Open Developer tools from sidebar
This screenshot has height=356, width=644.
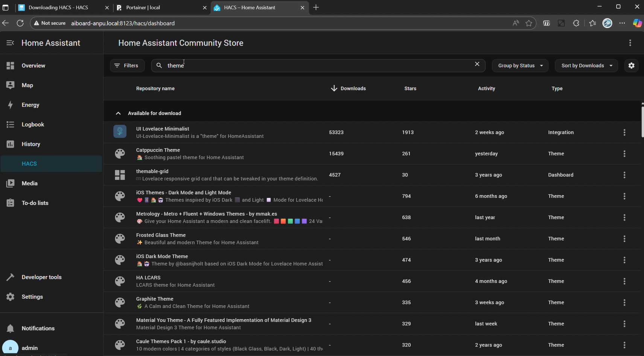41,277
